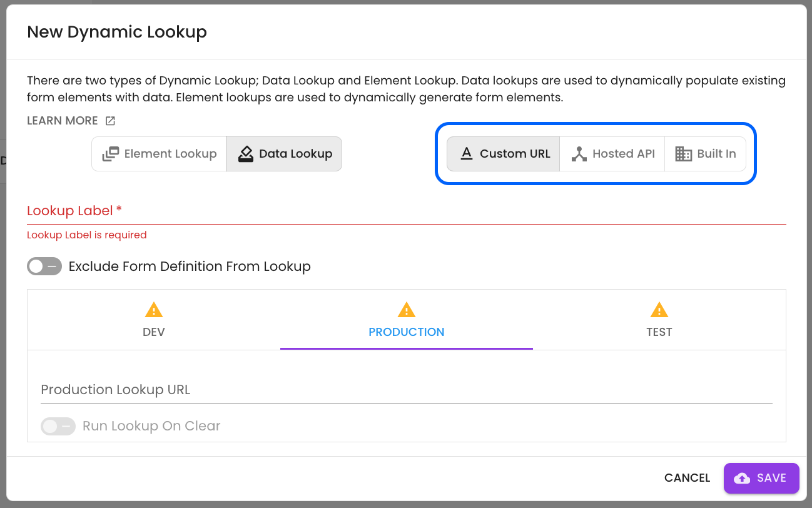Switch to the TEST environment tab

(x=659, y=320)
